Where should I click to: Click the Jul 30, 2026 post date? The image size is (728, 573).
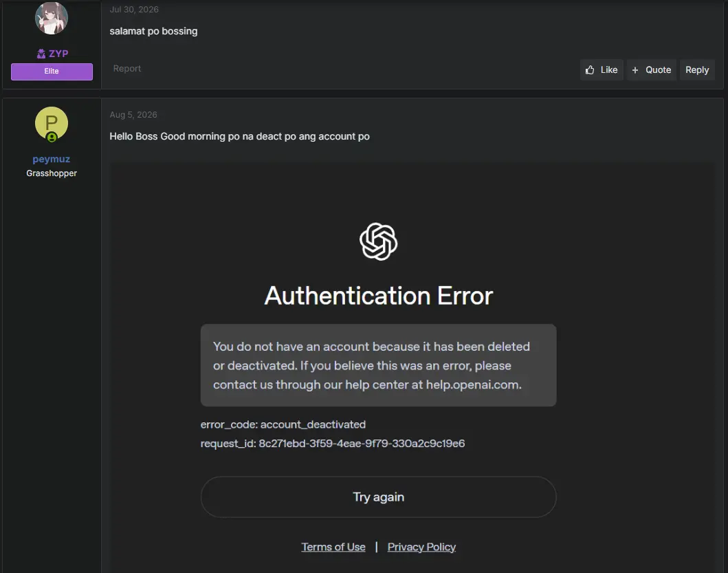(134, 10)
